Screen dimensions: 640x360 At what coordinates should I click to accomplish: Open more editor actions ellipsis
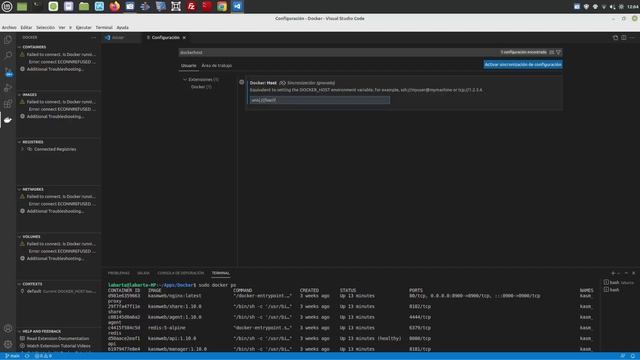coord(632,38)
